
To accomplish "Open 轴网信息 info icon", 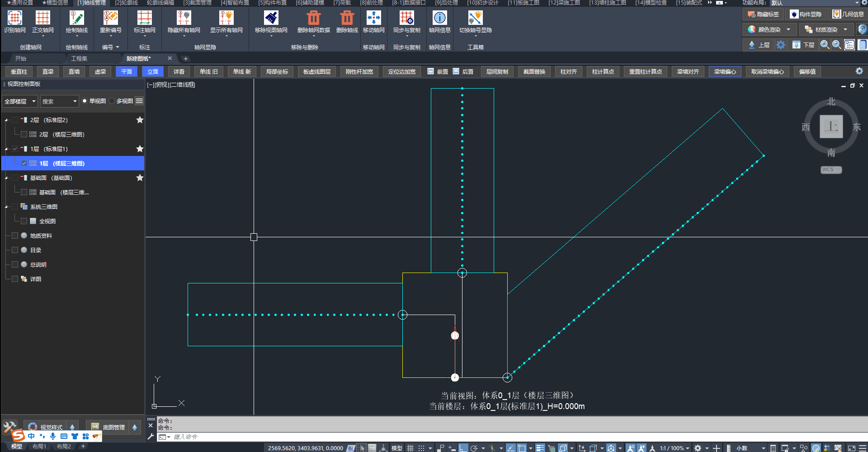I will (x=439, y=18).
